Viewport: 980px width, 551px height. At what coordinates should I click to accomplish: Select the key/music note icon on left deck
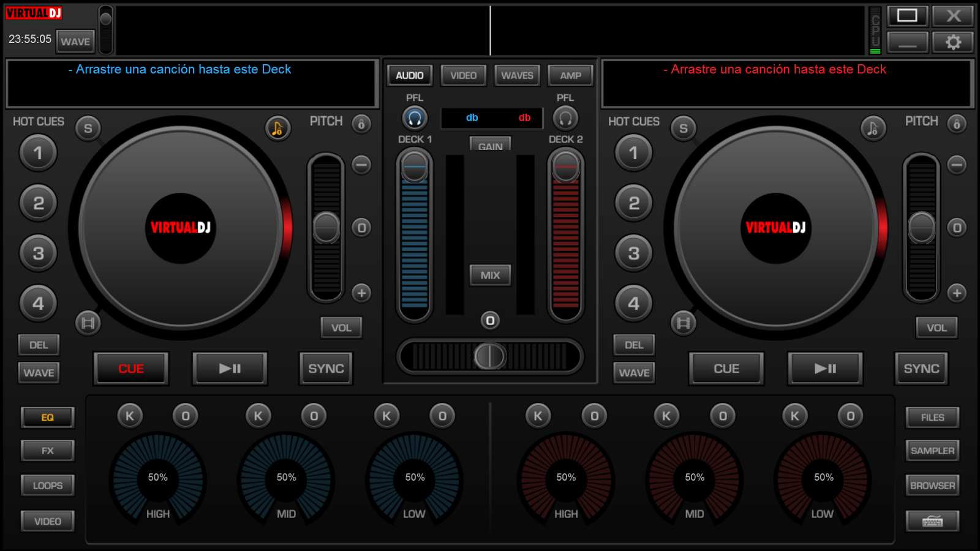click(277, 129)
